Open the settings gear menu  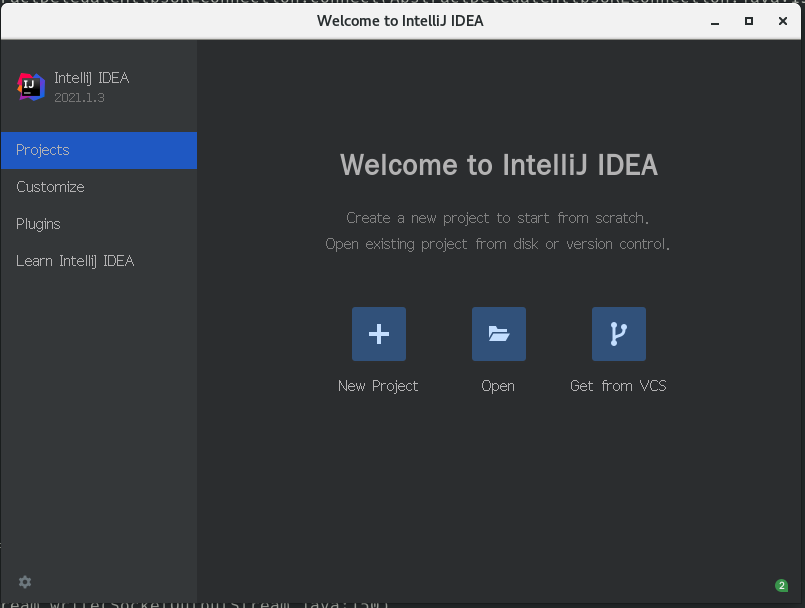[x=25, y=582]
